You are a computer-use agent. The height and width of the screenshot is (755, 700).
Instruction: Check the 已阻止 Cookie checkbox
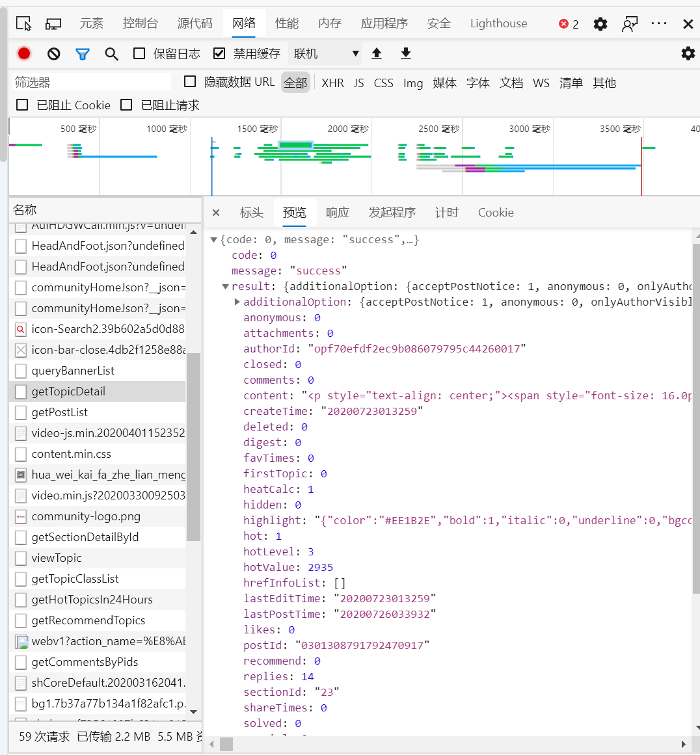coord(22,105)
